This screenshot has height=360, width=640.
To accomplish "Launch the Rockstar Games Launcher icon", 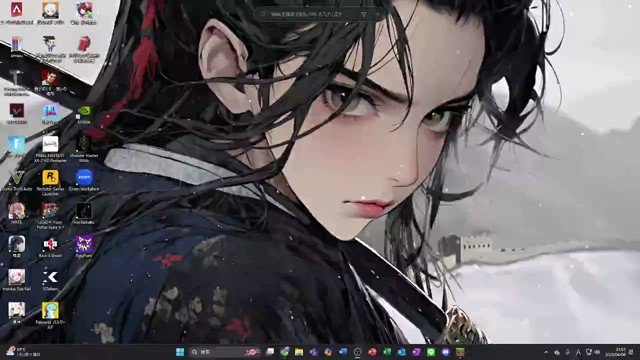I will pos(50,183).
